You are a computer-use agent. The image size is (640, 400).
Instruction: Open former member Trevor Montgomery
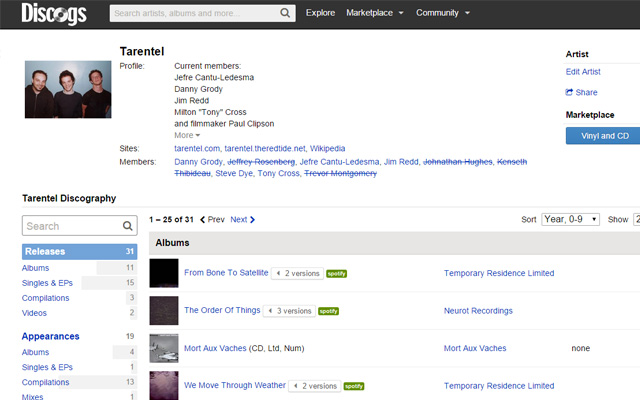pyautogui.click(x=340, y=173)
